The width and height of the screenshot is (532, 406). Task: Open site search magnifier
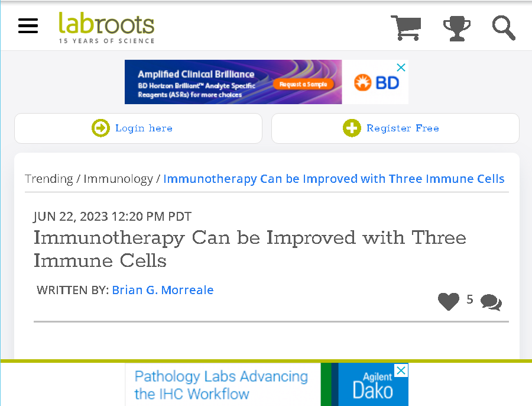(x=504, y=28)
